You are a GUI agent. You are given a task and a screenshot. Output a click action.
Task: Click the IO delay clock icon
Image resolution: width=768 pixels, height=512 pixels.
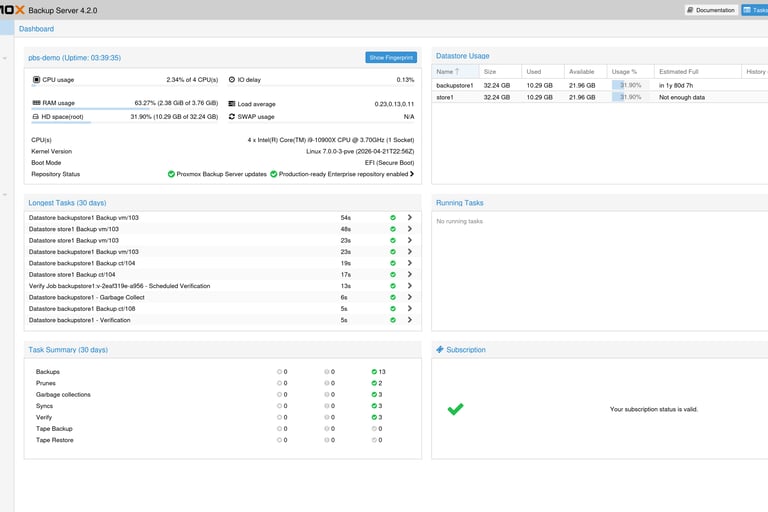point(232,79)
